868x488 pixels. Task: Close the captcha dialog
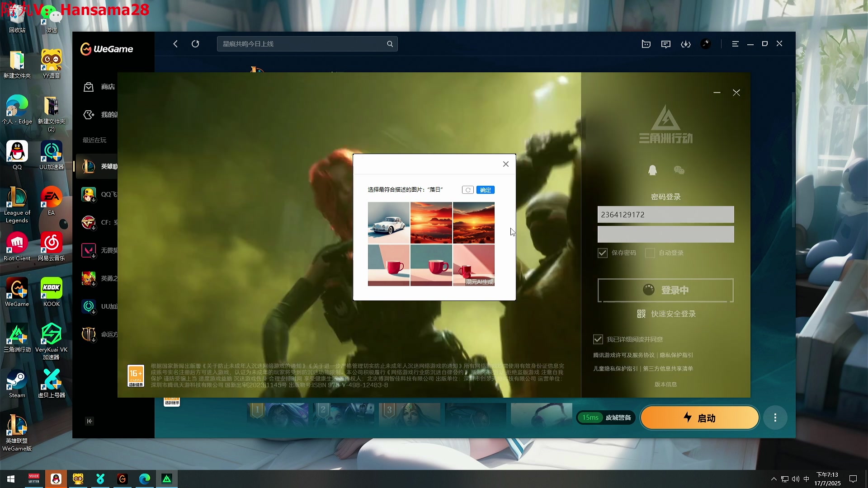(x=506, y=164)
